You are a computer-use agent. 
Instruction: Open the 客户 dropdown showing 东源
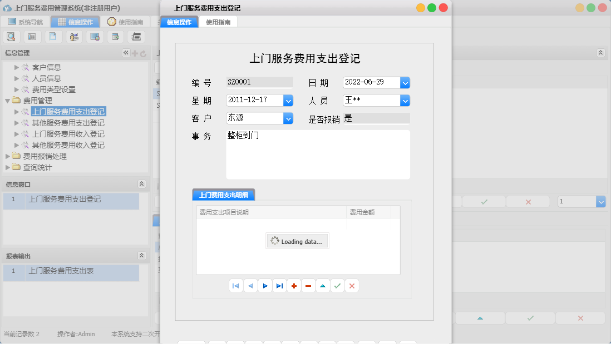(x=288, y=118)
